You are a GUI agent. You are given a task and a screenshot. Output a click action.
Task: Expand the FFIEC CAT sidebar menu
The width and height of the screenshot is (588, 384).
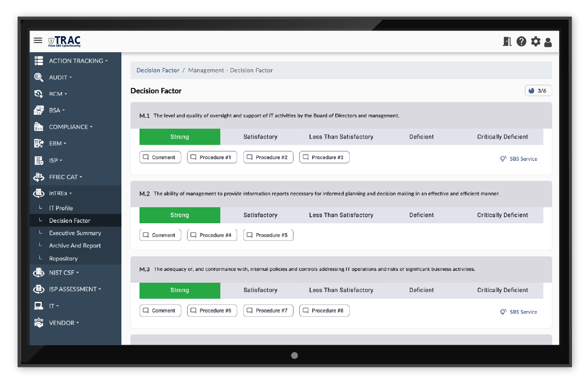[66, 177]
